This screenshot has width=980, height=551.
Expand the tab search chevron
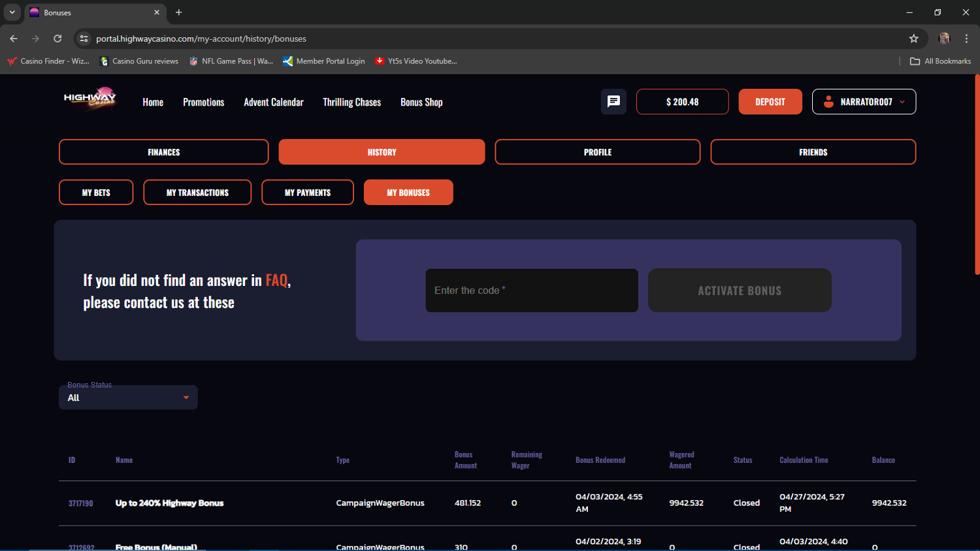click(x=12, y=12)
